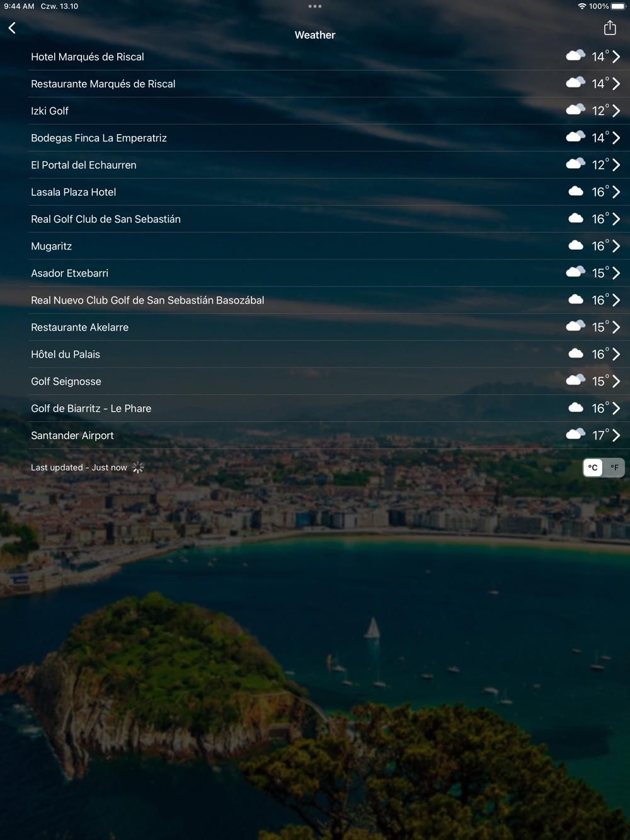Click cloud icon for Asador Etxebarri

576,272
